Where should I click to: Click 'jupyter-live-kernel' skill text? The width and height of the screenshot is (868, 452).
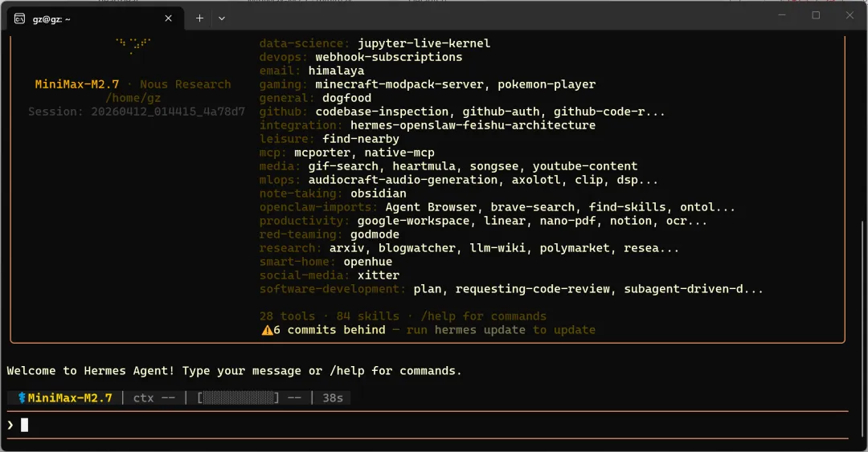[x=424, y=43]
